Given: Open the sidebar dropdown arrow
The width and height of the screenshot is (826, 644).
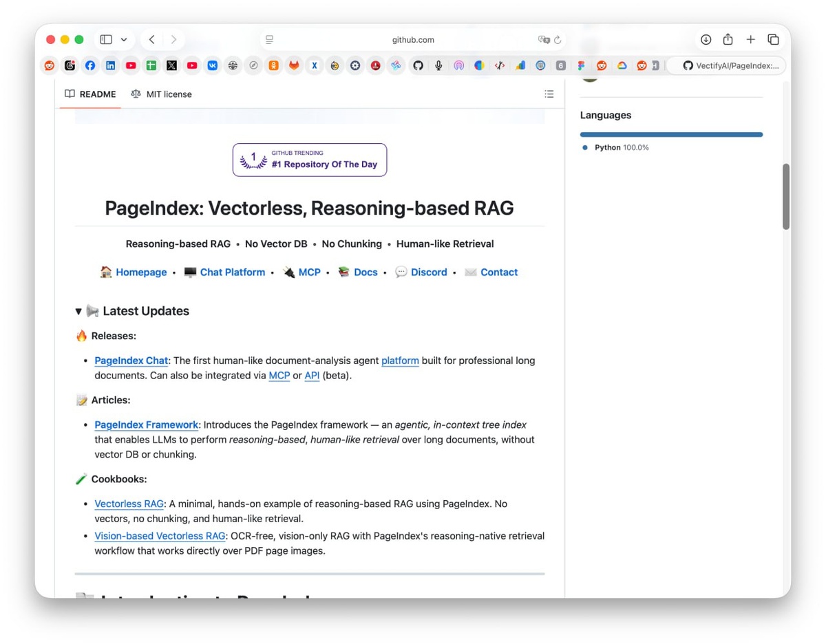Looking at the screenshot, I should point(124,39).
